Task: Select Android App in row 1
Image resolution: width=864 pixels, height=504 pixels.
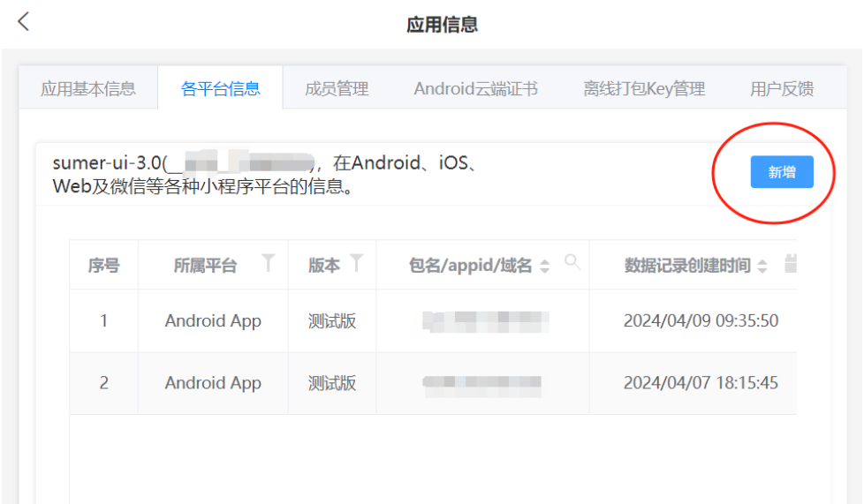Action: pyautogui.click(x=213, y=320)
